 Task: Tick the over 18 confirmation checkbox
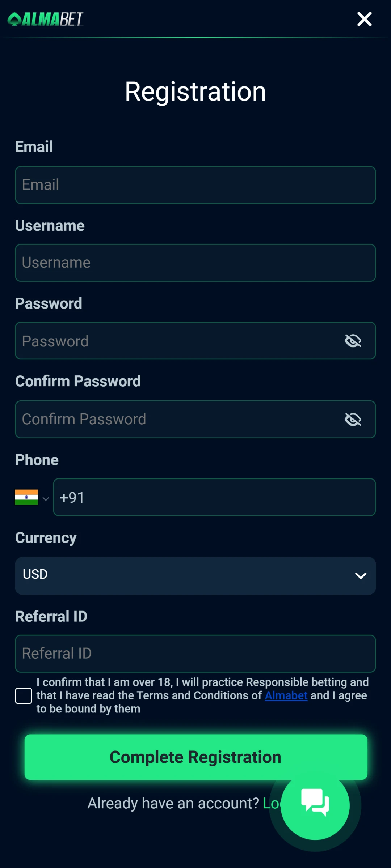click(24, 696)
